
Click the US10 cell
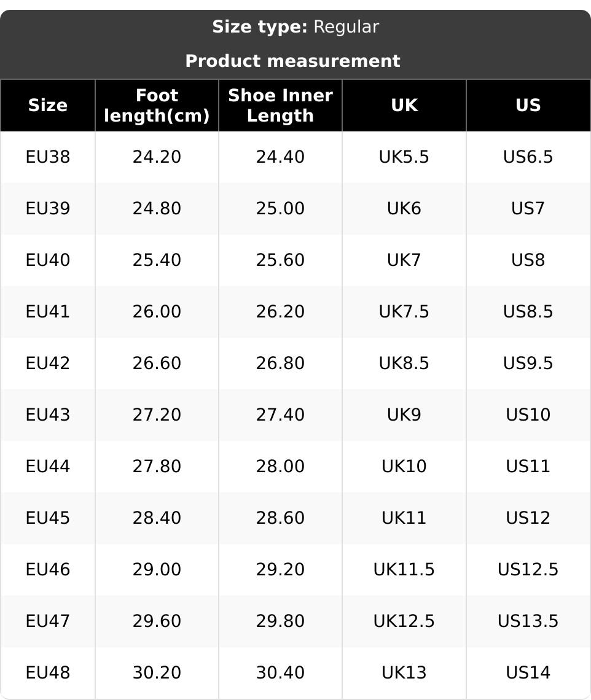(528, 415)
